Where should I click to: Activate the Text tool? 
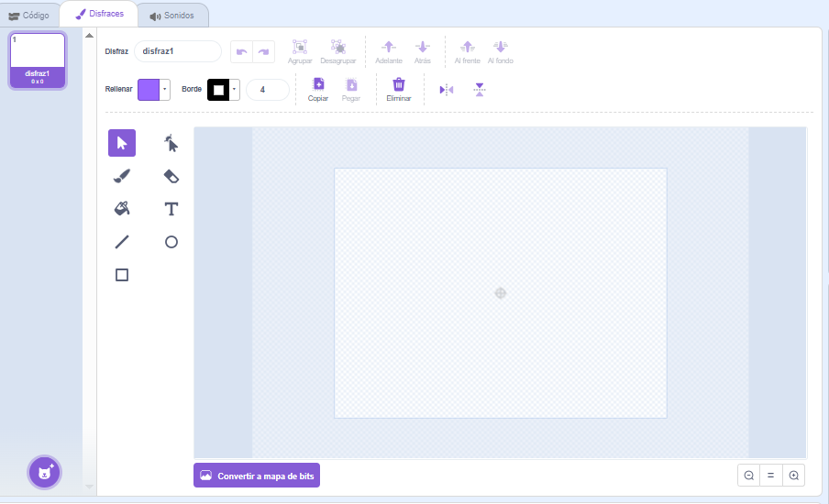(x=171, y=209)
